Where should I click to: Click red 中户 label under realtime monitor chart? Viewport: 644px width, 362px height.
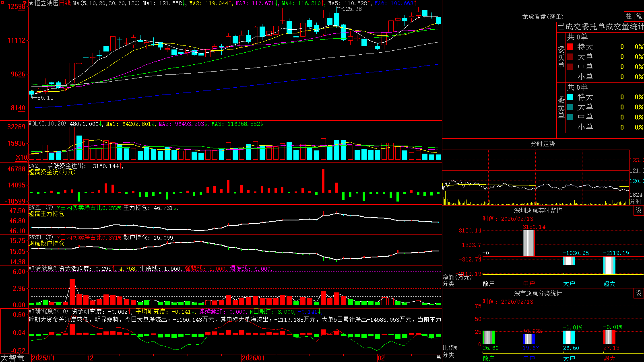(529, 284)
